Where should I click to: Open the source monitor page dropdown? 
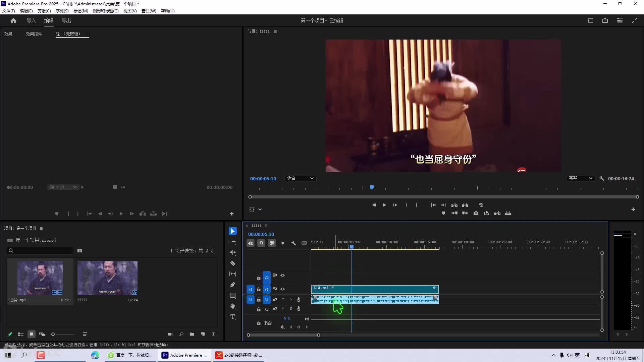(63, 187)
